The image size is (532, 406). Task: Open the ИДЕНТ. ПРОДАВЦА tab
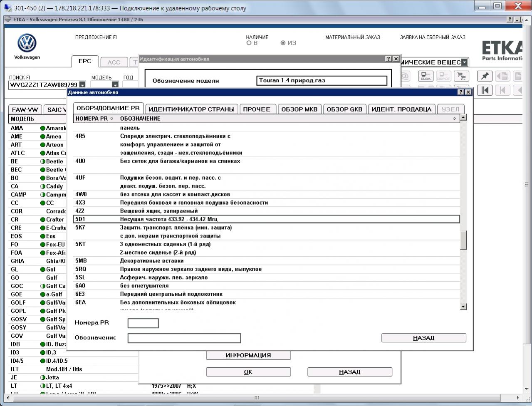401,109
